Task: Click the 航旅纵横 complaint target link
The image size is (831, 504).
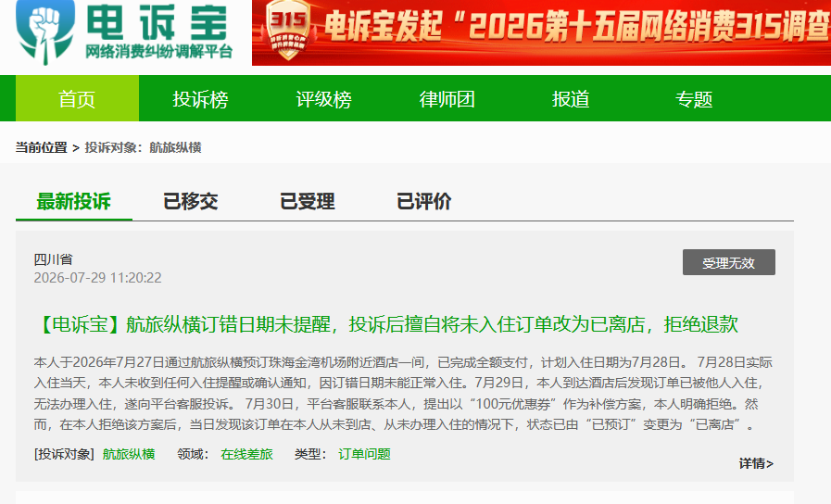Action: 129,454
